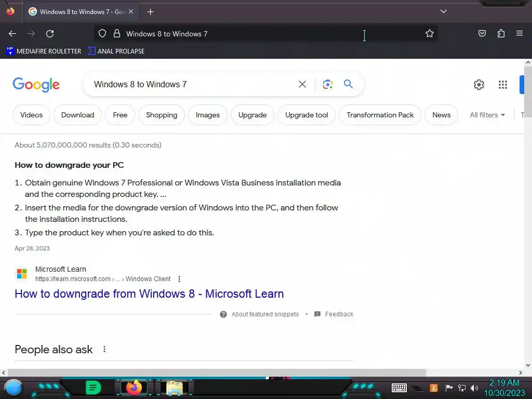Open the MEDIAFIRE ROULETTER bookmark
Image resolution: width=532 pixels, height=399 pixels.
44,51
